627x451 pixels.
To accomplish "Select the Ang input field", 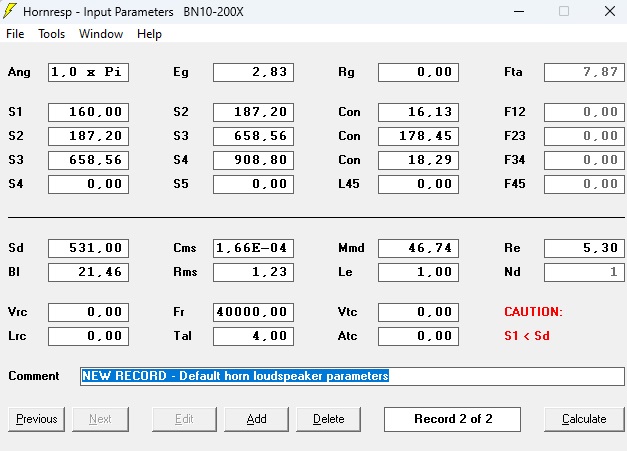I will 88,72.
